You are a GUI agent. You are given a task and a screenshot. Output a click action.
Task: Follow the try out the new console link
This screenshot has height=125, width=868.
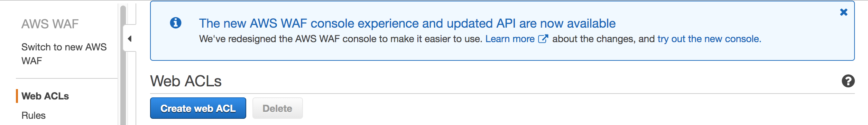pos(709,39)
